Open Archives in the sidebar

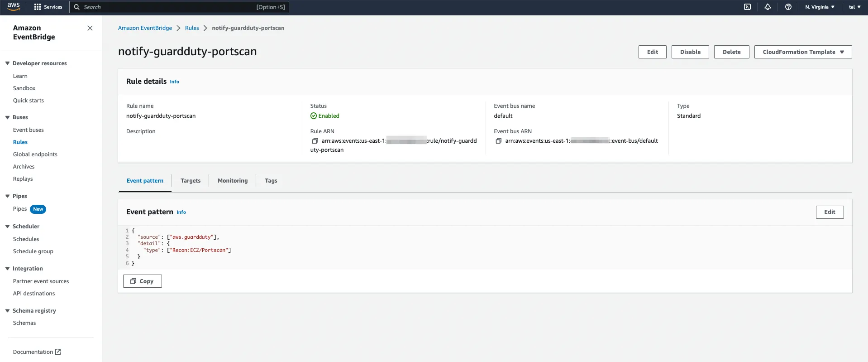coord(24,167)
